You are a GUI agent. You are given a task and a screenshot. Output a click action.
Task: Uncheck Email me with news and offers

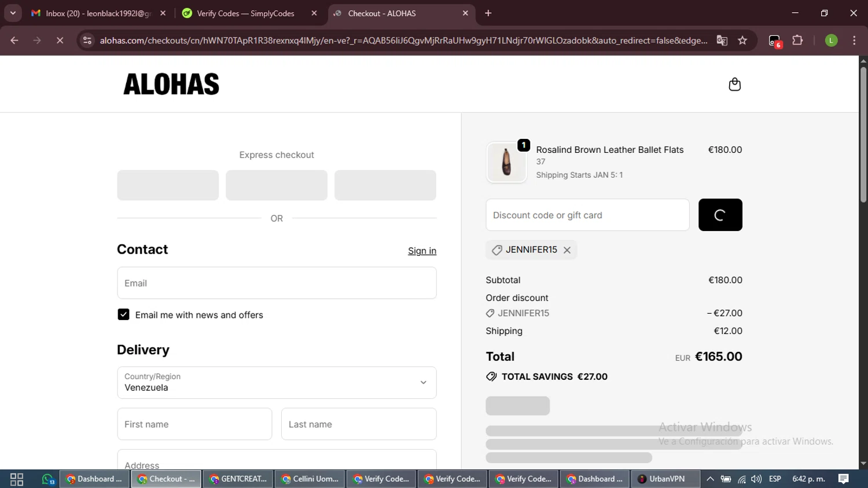pyautogui.click(x=123, y=314)
